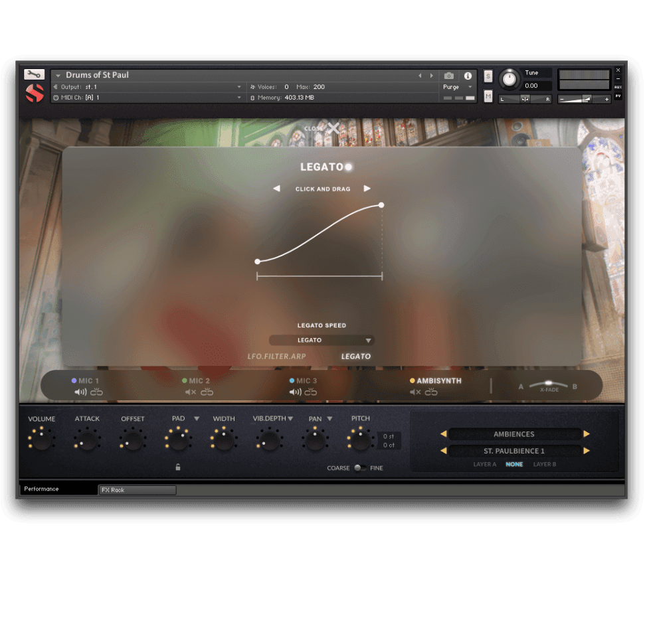Click the right arrow beside CLICK AND DRAG

point(367,189)
